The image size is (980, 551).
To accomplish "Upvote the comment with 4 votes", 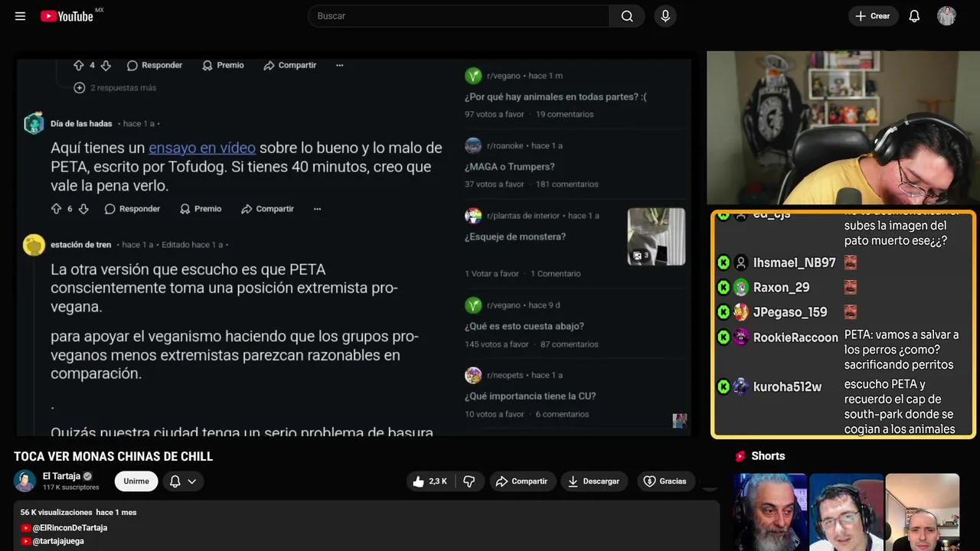I will [x=78, y=66].
